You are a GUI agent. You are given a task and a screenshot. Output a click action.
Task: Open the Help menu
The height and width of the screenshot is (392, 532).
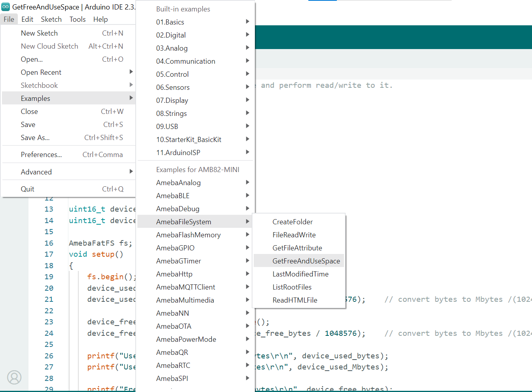pyautogui.click(x=100, y=19)
